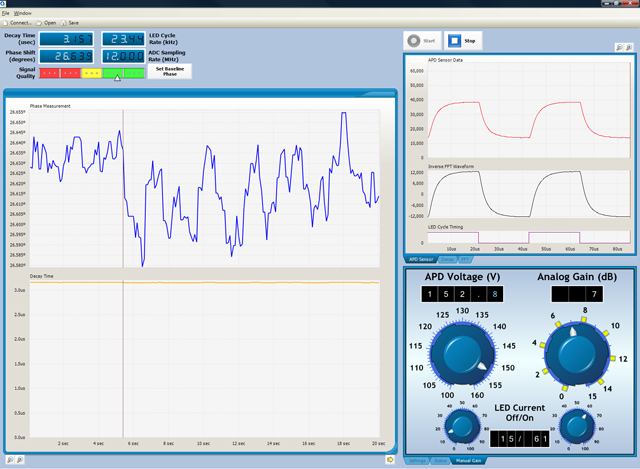This screenshot has height=469, width=640.
Task: Click the APD Voltage numeric display
Action: pos(462,294)
